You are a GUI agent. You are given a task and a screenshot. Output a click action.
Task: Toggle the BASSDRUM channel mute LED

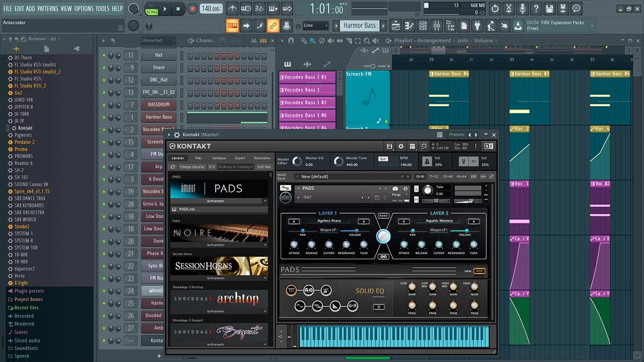(104, 105)
